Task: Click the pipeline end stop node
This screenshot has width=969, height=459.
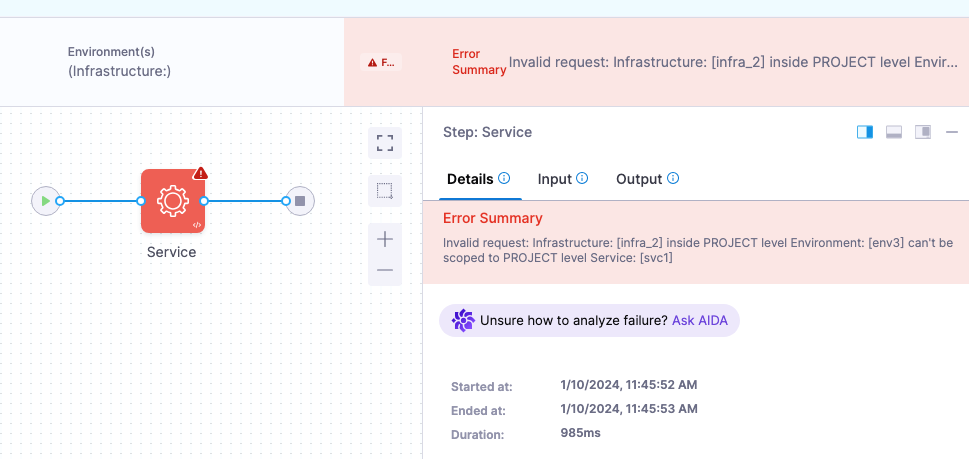Action: (300, 201)
